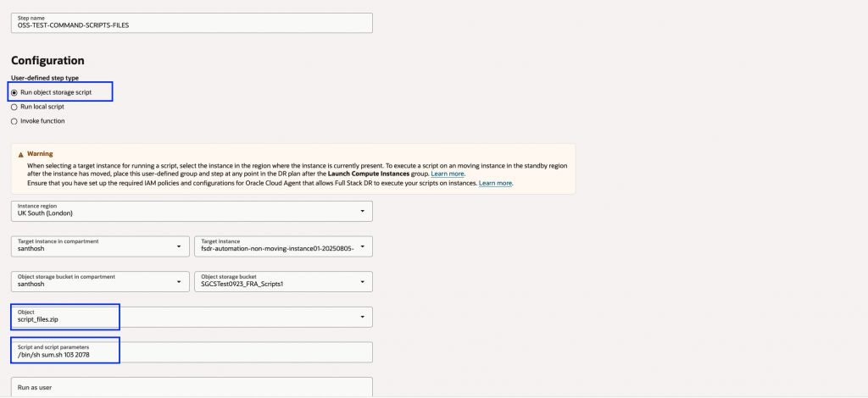868x398 pixels.
Task: Open Learn more link after Launch Compute Instances group
Action: click(448, 174)
